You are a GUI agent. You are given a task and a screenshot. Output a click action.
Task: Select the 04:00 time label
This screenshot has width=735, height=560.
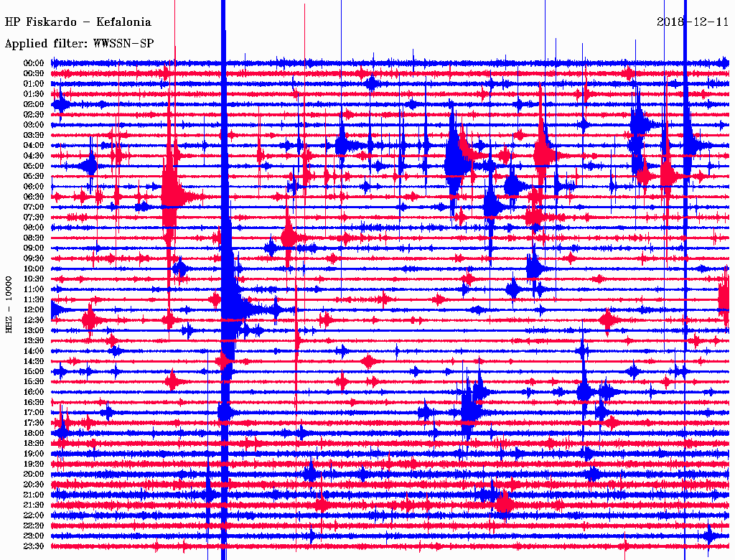pyautogui.click(x=34, y=146)
